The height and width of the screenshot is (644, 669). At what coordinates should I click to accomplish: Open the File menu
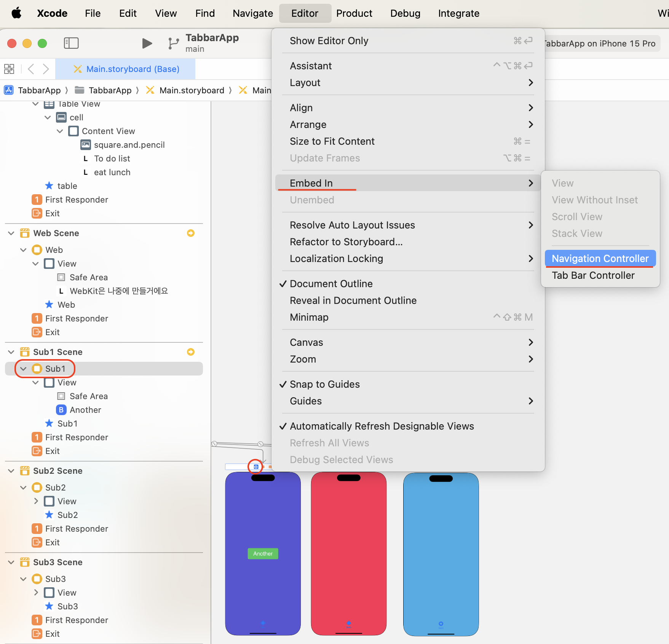[93, 13]
